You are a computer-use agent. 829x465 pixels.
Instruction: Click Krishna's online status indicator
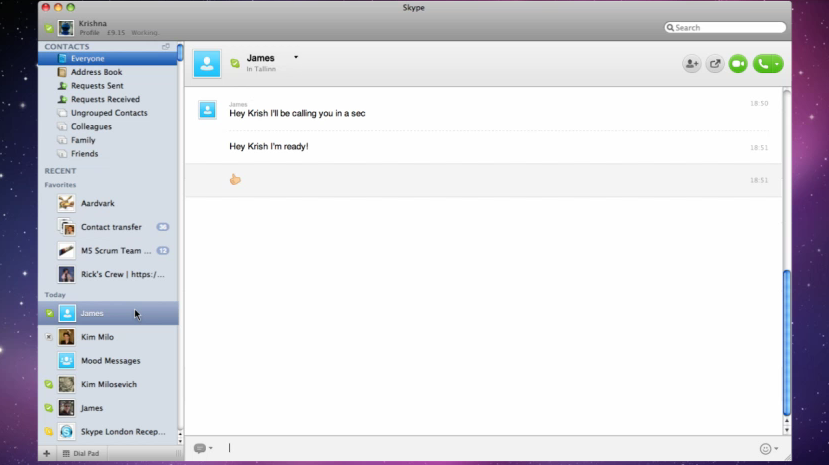(x=49, y=28)
